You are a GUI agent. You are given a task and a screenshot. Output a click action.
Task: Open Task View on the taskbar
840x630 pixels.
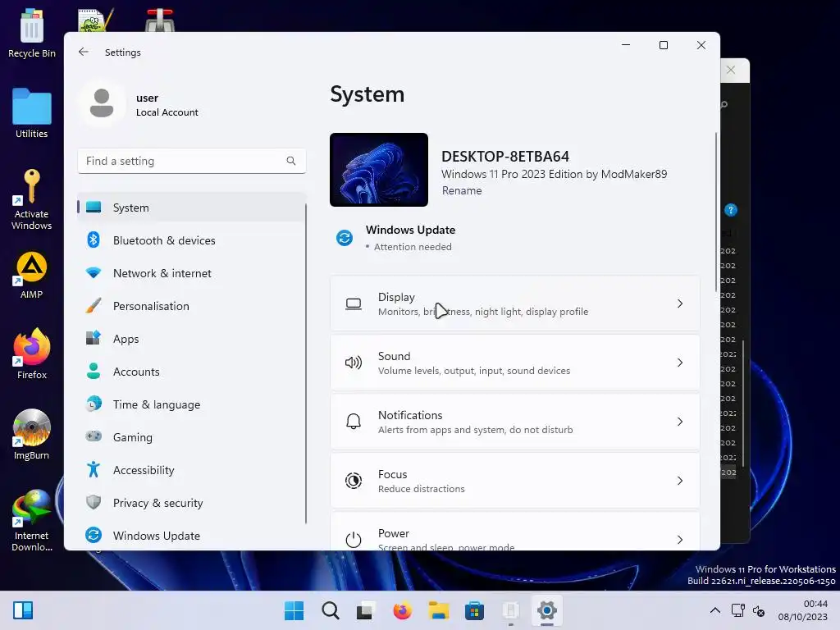(x=366, y=610)
